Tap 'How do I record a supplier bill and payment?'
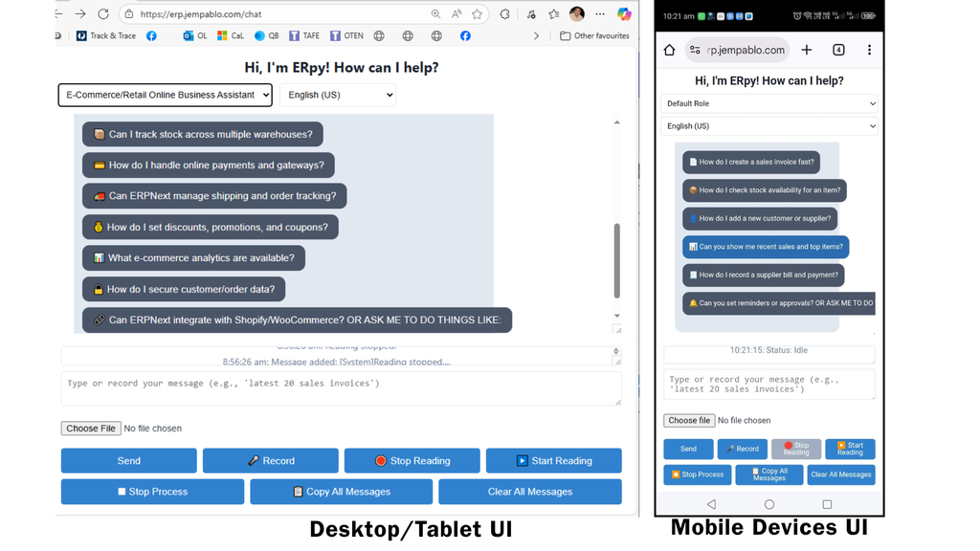This screenshot has width=980, height=551. 764,275
